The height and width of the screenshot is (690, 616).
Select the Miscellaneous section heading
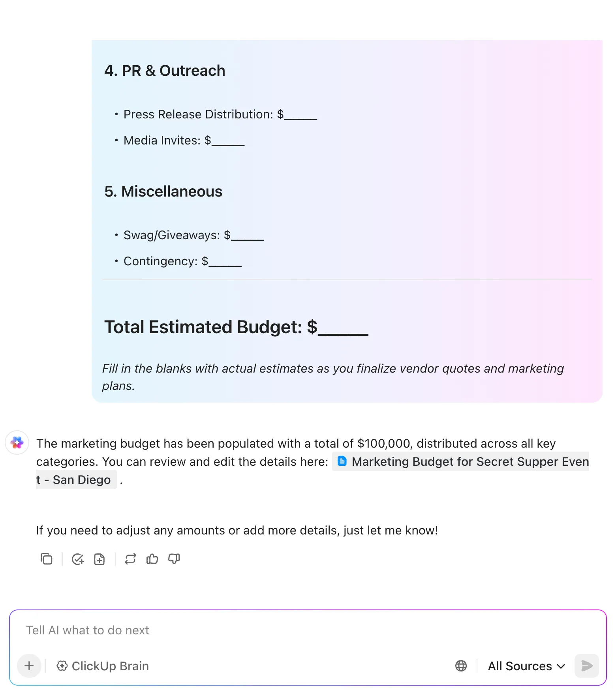click(163, 191)
